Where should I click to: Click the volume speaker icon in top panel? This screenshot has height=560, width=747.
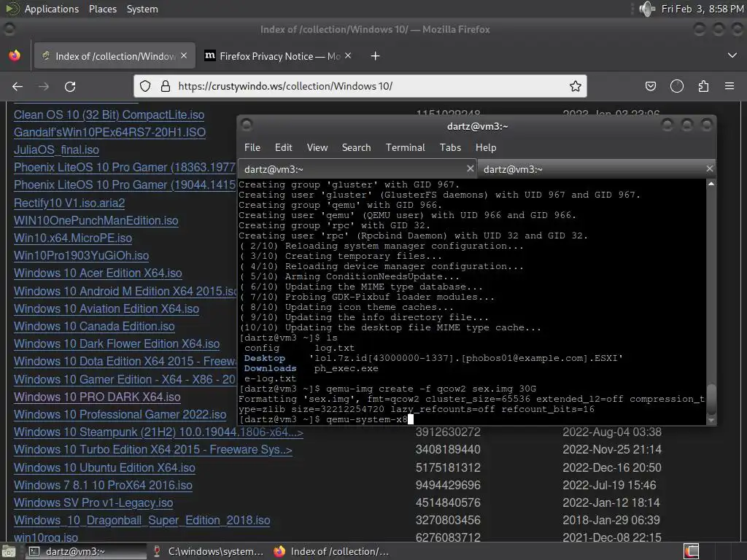[x=646, y=9]
